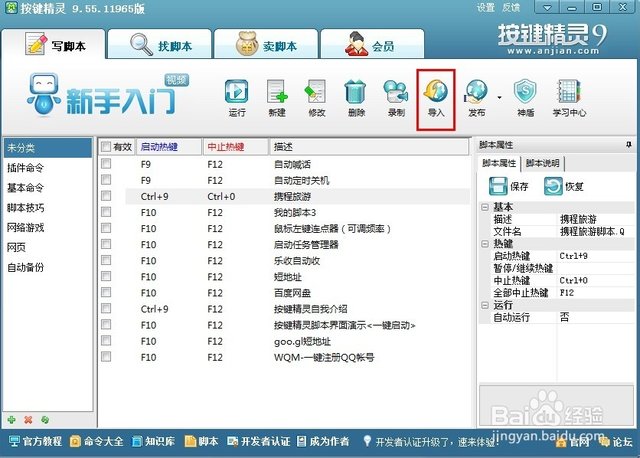Open 命令大全 in the bottom bar
Viewport: 640px width, 458px height.
pyautogui.click(x=96, y=441)
